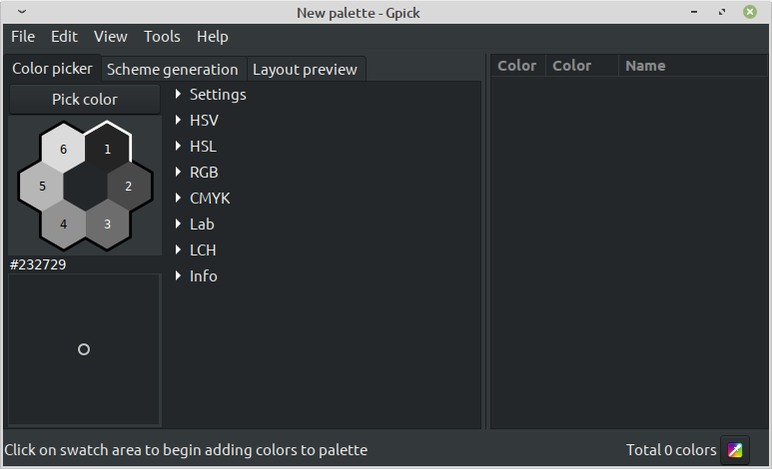Expand the Settings section
Viewport: 772px width, 469px height.
pos(211,94)
